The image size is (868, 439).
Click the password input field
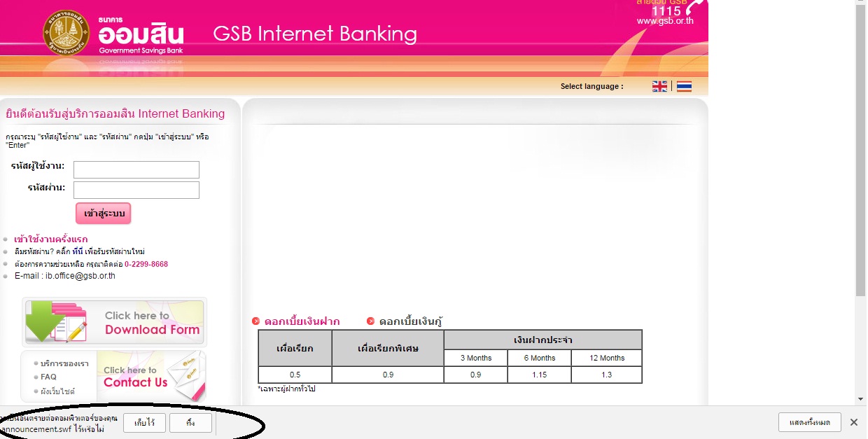pyautogui.click(x=136, y=190)
